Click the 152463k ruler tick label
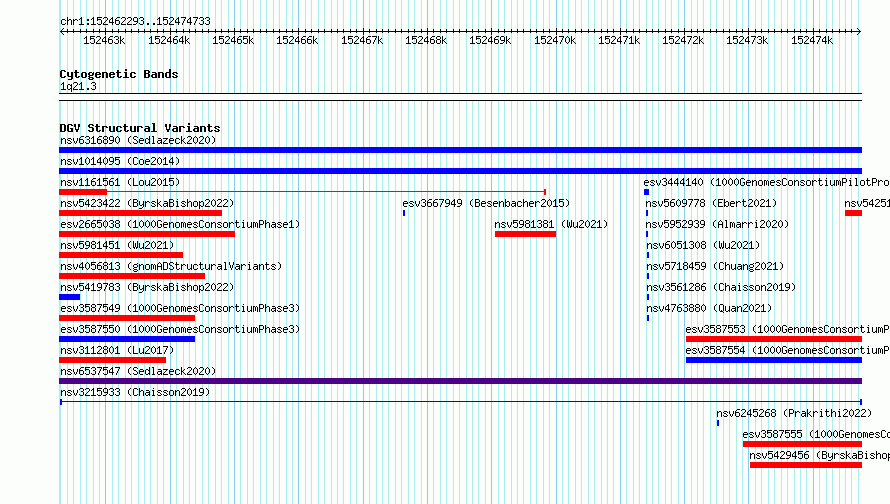The height and width of the screenshot is (504, 890). [x=104, y=40]
